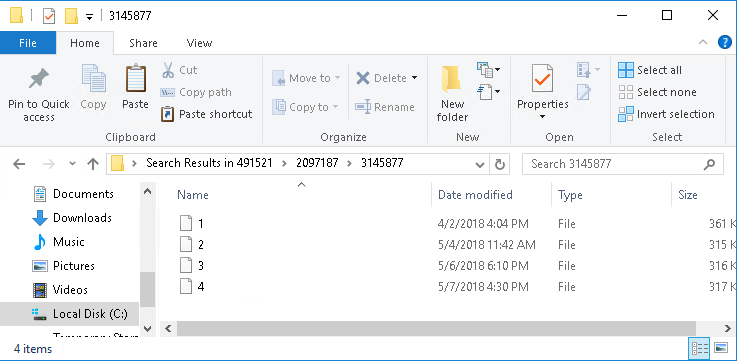Open Customize Quick Access Toolbar dropdown
Viewport: 737px width, 362px height.
pyautogui.click(x=89, y=17)
